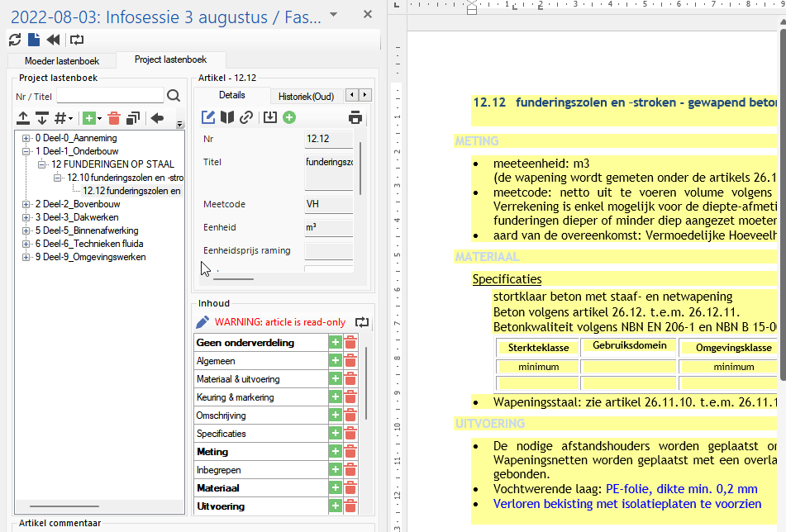The width and height of the screenshot is (786, 532).
Task: Click the Meetcode field showing VH
Action: [x=329, y=204]
